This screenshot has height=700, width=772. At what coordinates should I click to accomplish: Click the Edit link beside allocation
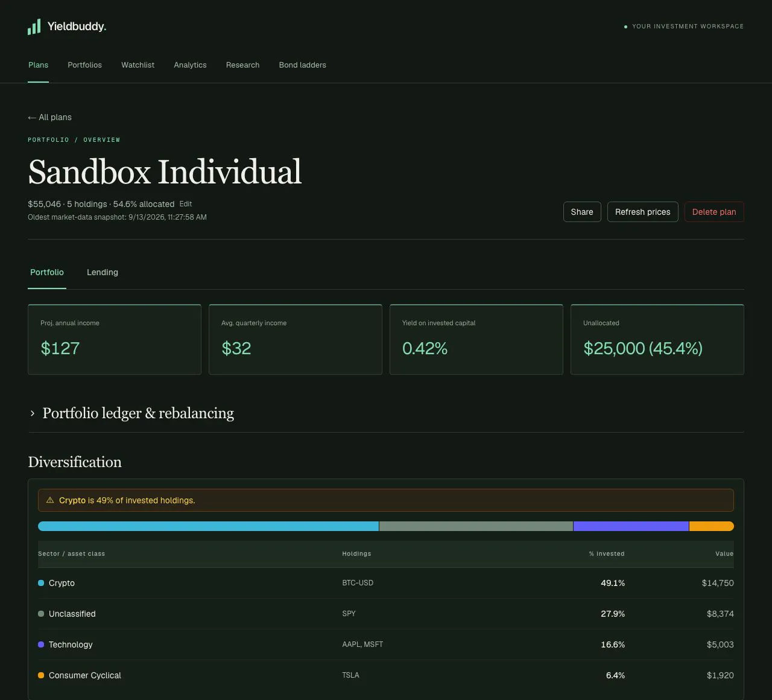(x=186, y=204)
